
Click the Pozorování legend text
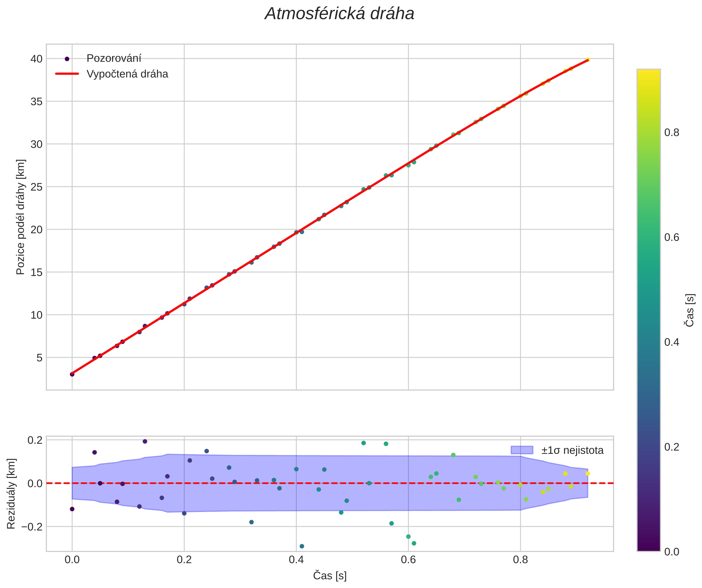point(114,58)
